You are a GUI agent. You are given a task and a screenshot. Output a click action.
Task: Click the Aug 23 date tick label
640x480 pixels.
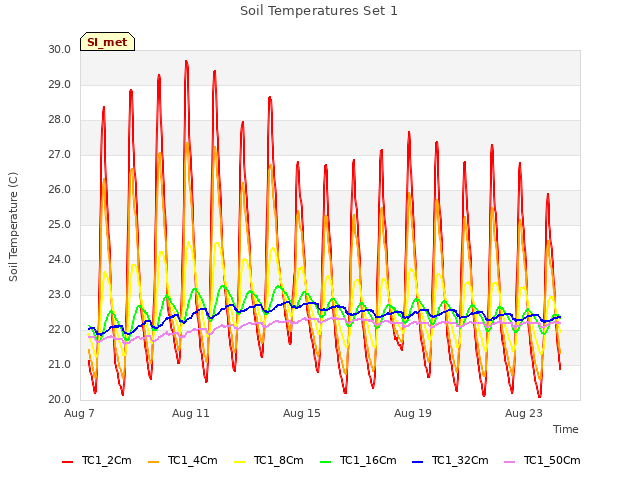(x=524, y=413)
